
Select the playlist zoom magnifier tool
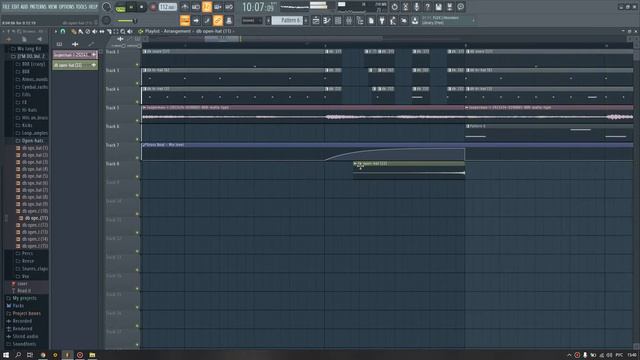click(x=122, y=31)
